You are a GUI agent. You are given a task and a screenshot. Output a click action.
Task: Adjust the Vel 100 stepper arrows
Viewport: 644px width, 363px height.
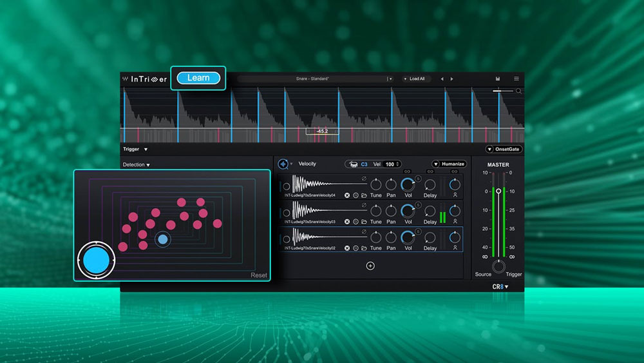[x=397, y=164]
